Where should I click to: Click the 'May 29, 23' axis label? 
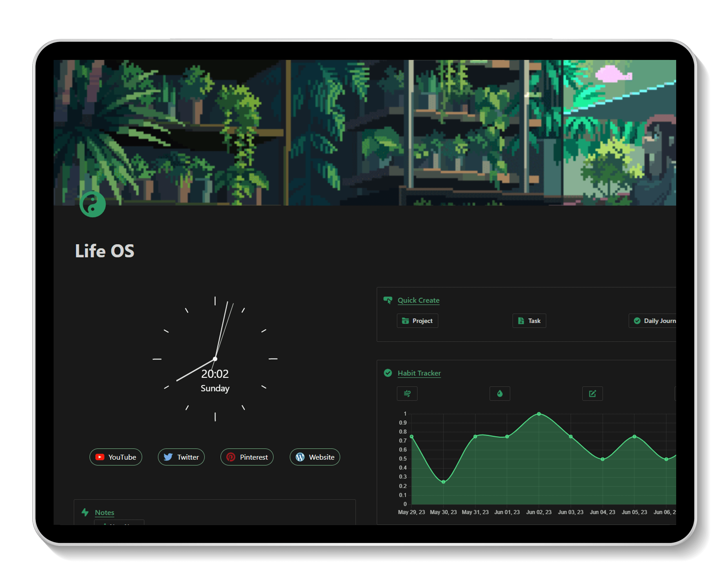coord(411,512)
